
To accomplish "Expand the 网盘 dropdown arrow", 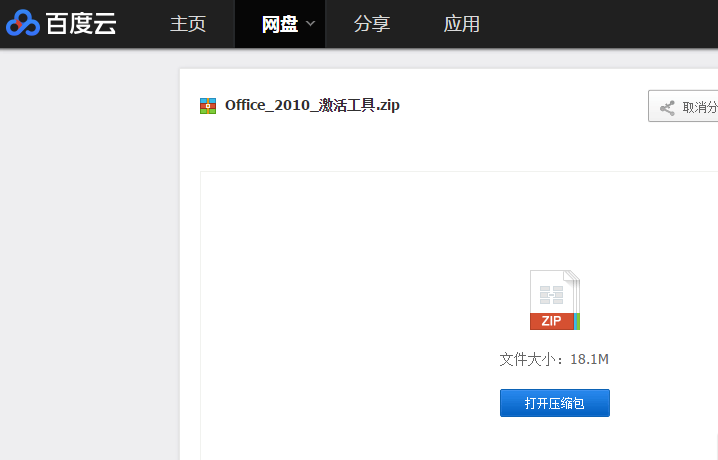I will tap(311, 24).
